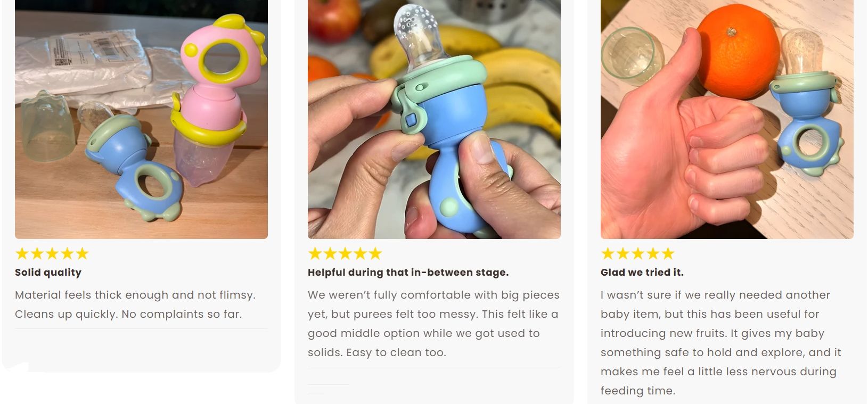The image size is (868, 404).
Task: Click the 'Material feels thick enough' review text
Action: [135, 304]
